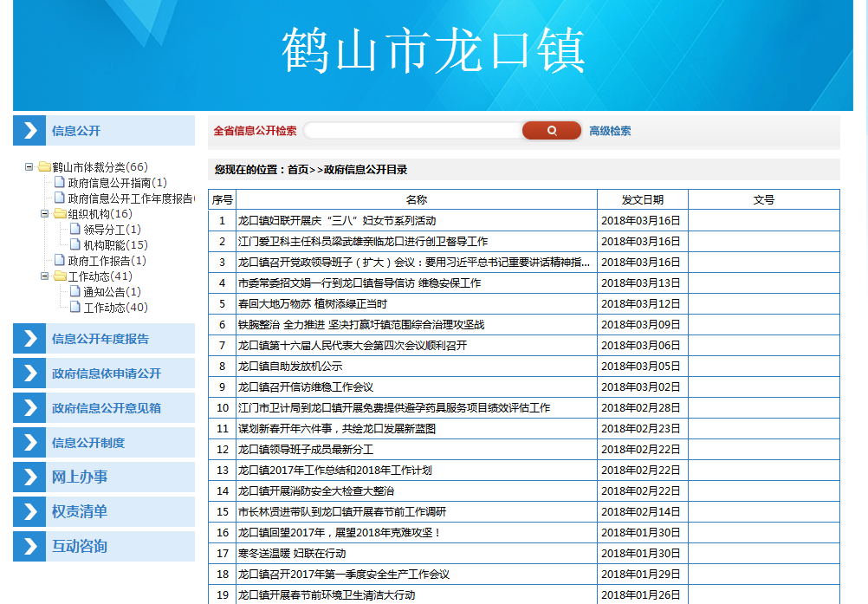This screenshot has height=604, width=868.
Task: Collapse the 工作动态(41) tree node
Action: pyautogui.click(x=45, y=276)
